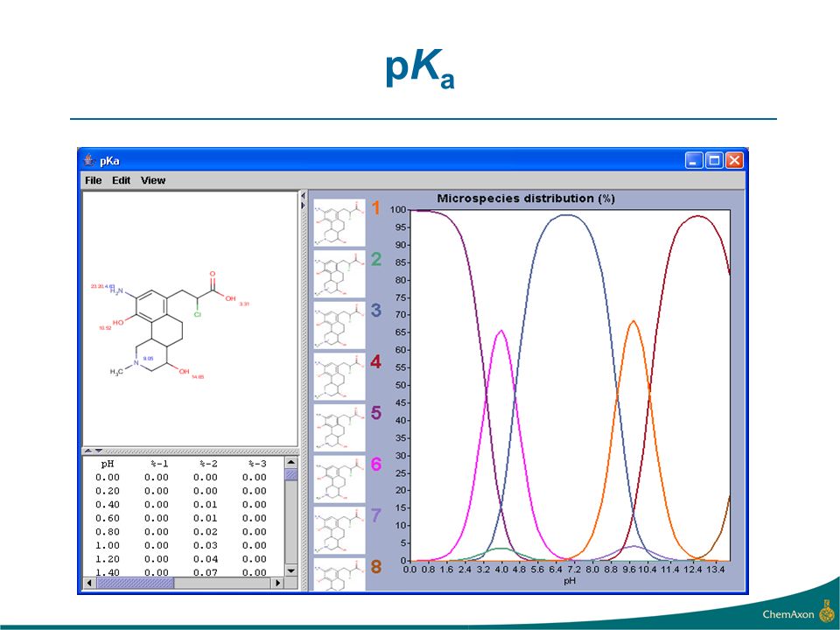Image resolution: width=840 pixels, height=630 pixels.
Task: Click the Microspecies distribution (%) chart title
Action: click(526, 199)
